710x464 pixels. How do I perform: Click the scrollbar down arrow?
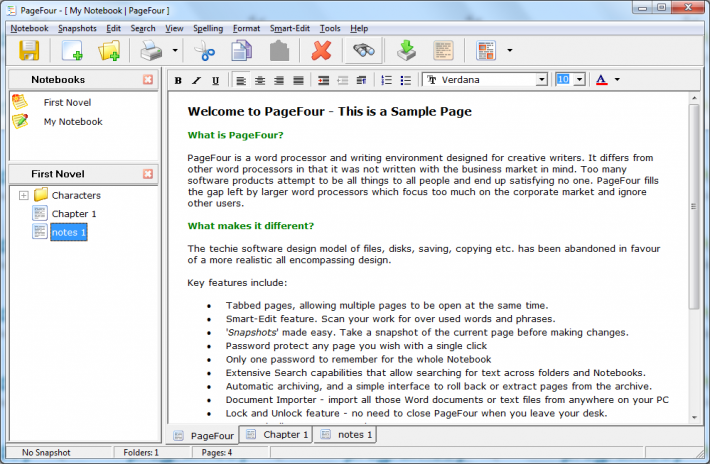pyautogui.click(x=694, y=417)
